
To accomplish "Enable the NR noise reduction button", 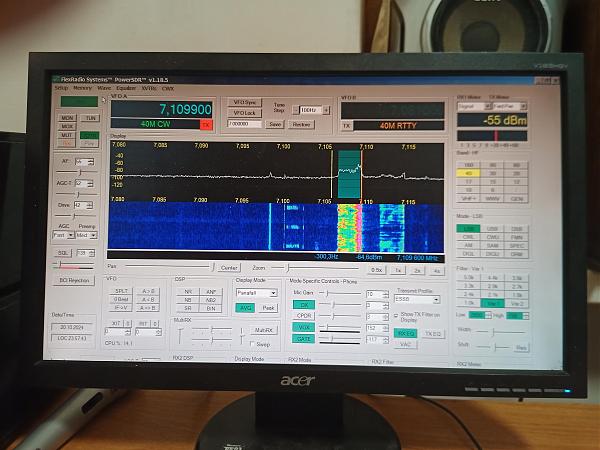I will coord(187,291).
